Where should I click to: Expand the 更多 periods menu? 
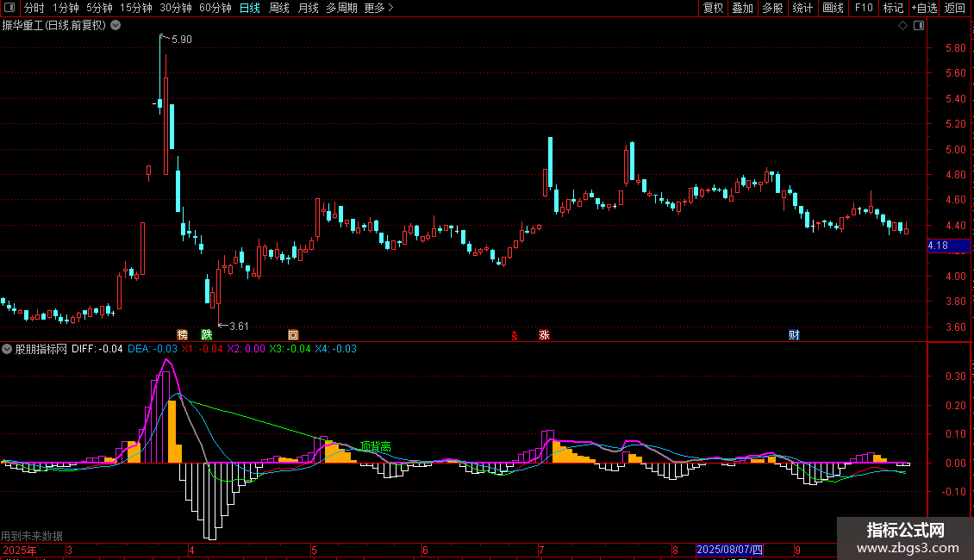378,8
